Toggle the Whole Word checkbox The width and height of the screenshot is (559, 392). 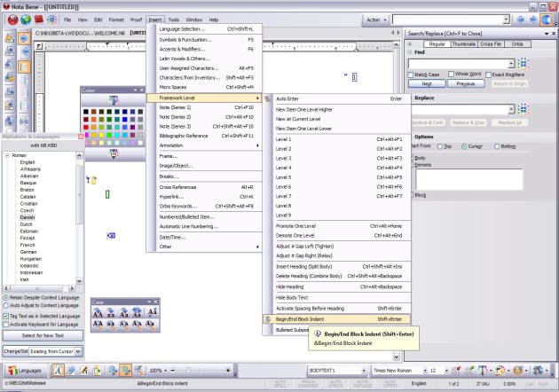pos(451,74)
